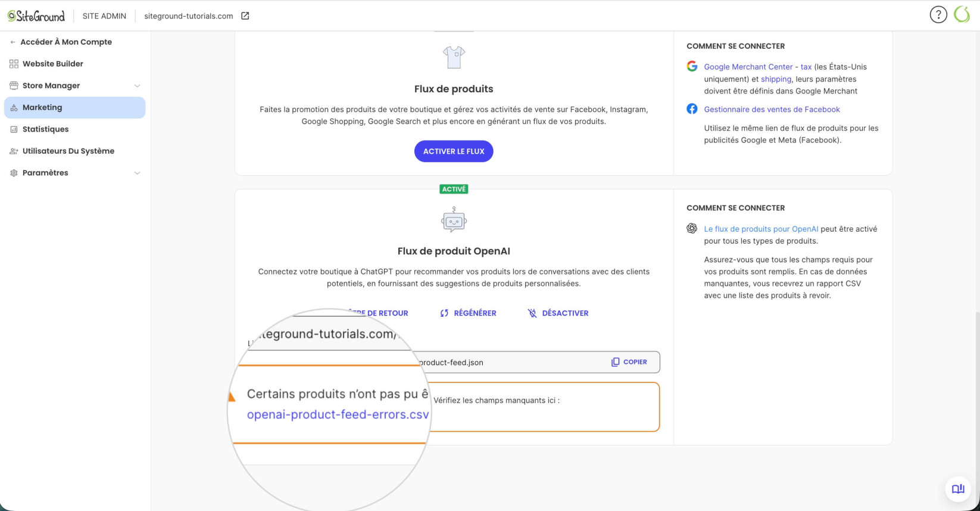Image resolution: width=980 pixels, height=511 pixels.
Task: Click the back arrow beside Accéder À Mon Compte
Action: click(x=13, y=42)
